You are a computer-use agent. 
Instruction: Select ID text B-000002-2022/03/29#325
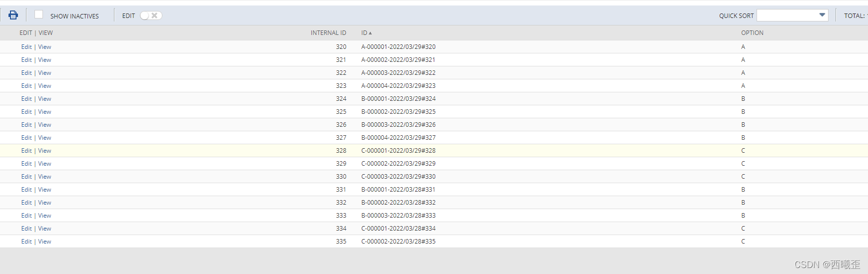coord(398,112)
